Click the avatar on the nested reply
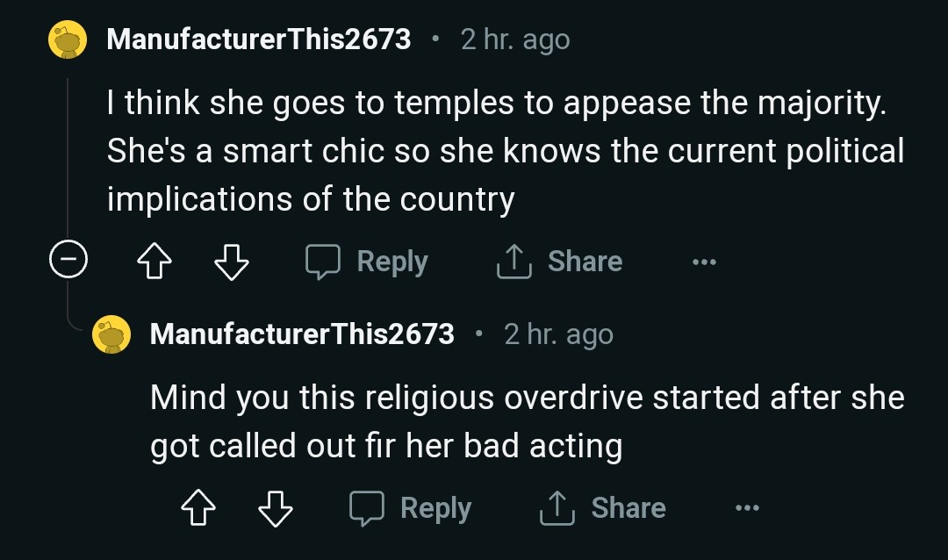Screen dimensions: 948x560 111,334
